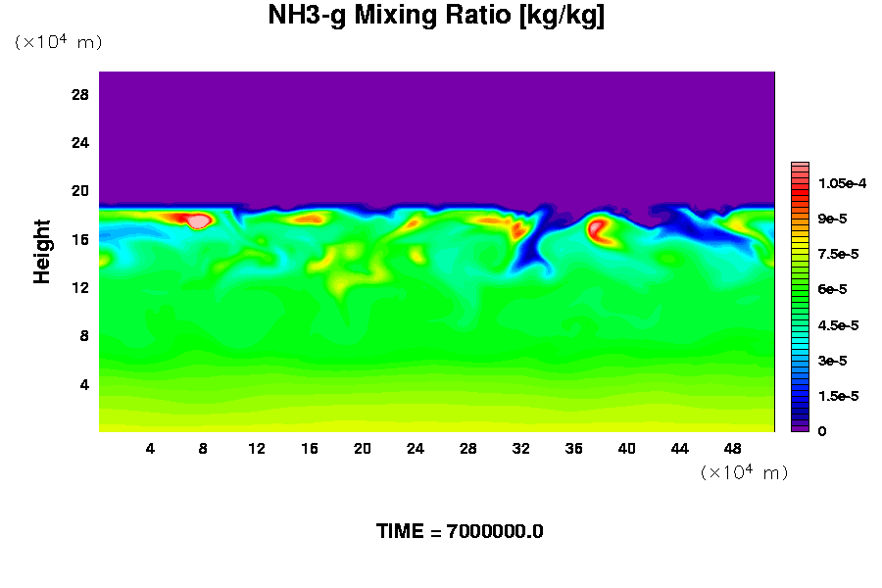
Task: Click the 1.5e-5 colorbar label
Action: (839, 396)
